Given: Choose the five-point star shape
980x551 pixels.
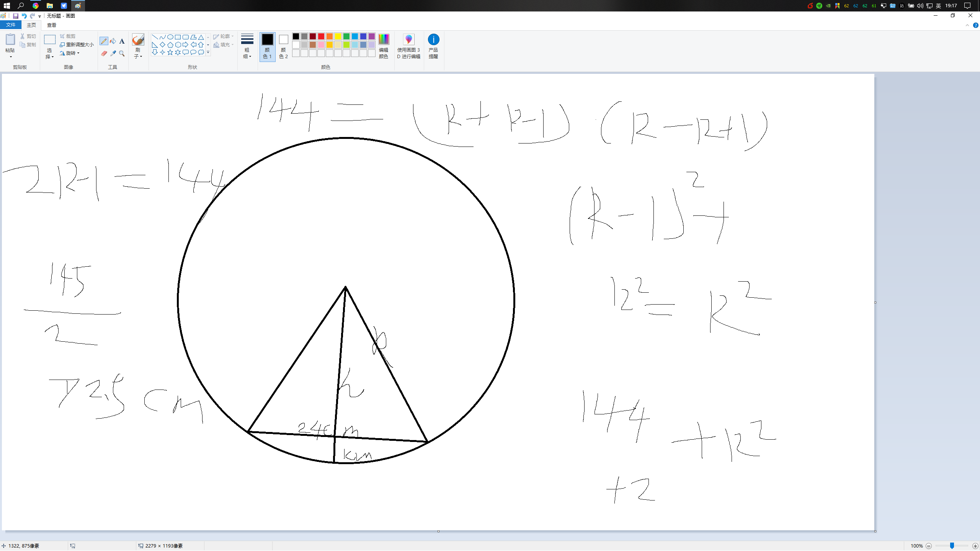Looking at the screenshot, I should tap(170, 52).
